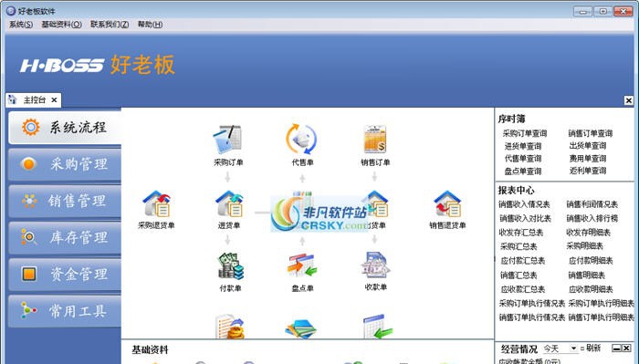Open 常用工具 sidebar section
Screen dimensions: 639x364
[x=65, y=311]
